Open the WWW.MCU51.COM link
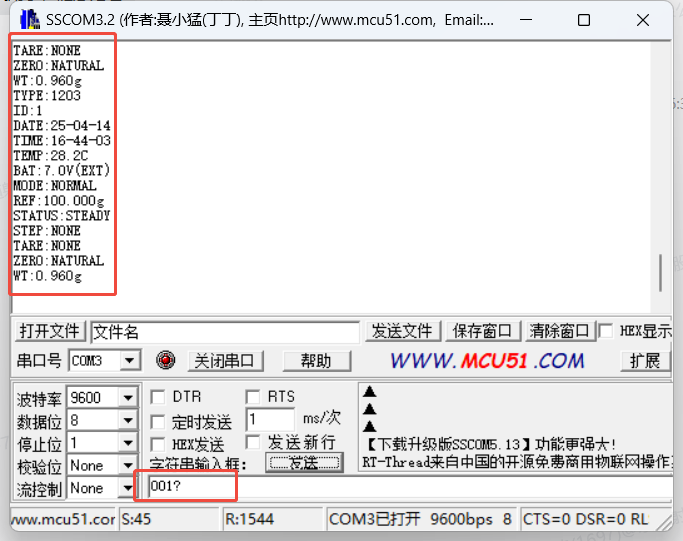683x541 pixels. pyautogui.click(x=487, y=361)
